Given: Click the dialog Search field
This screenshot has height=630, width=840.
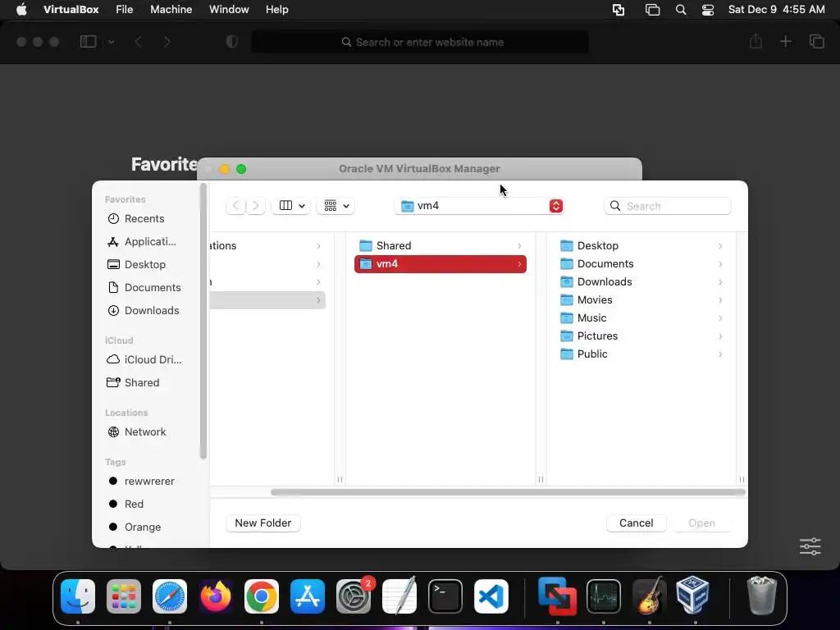Looking at the screenshot, I should pyautogui.click(x=668, y=206).
